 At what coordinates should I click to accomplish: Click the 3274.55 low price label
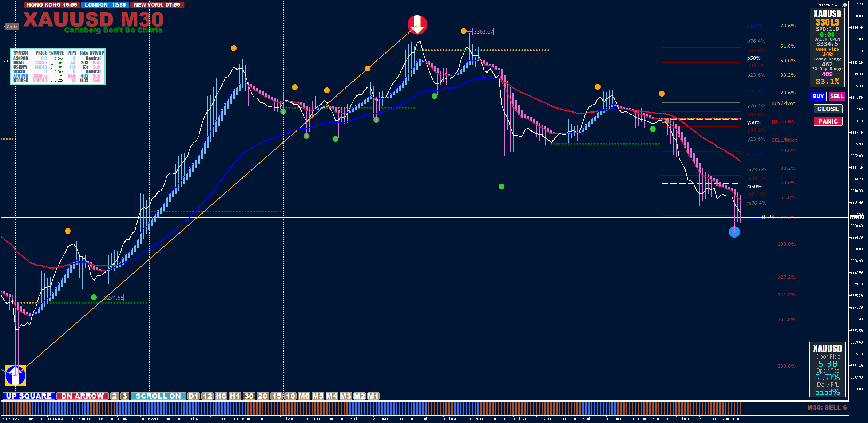(x=114, y=298)
